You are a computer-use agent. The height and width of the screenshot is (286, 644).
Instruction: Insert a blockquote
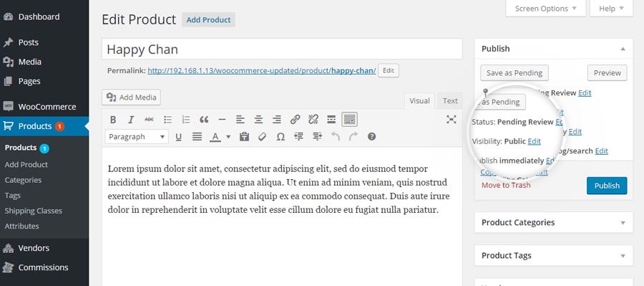point(204,120)
